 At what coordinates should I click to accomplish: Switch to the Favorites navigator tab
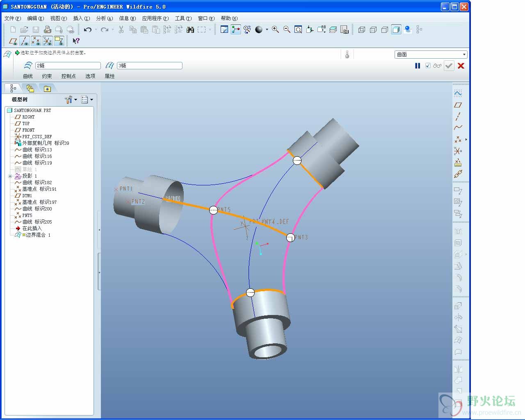click(x=47, y=88)
